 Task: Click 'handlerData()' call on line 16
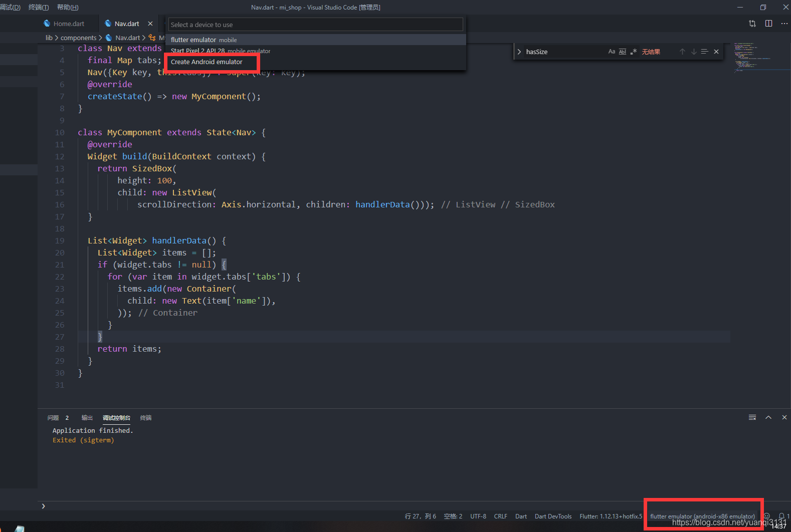(387, 204)
